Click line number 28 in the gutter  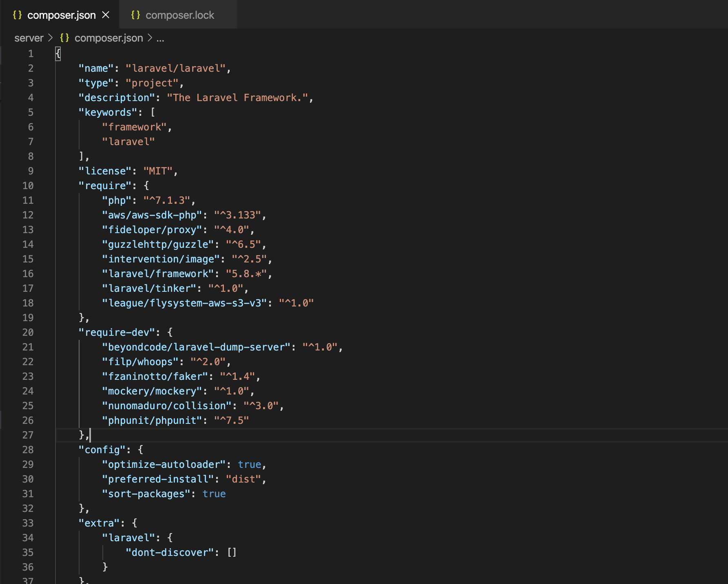coord(28,450)
